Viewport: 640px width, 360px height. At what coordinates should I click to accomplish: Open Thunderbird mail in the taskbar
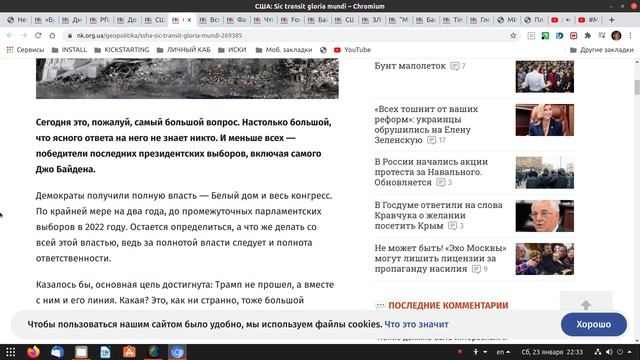57,352
